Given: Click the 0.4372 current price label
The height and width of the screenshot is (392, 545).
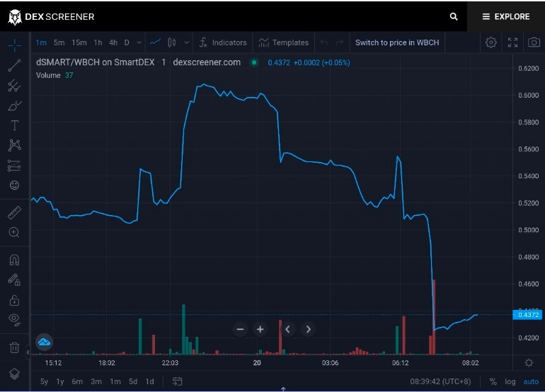Looking at the screenshot, I should point(527,315).
